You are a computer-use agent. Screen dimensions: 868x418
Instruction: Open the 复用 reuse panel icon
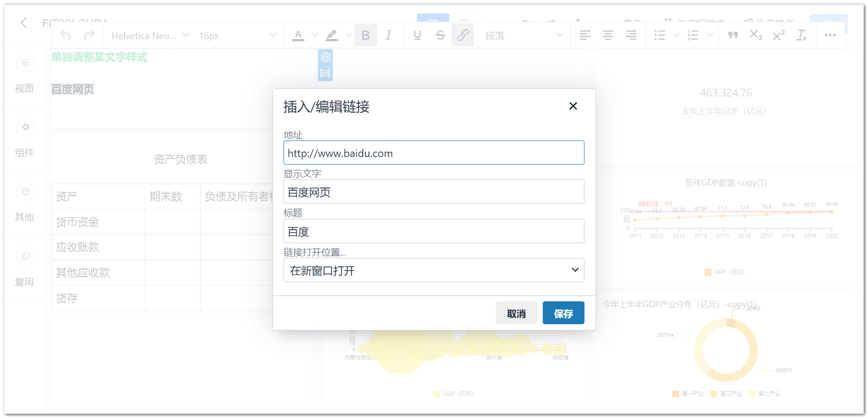coord(26,256)
